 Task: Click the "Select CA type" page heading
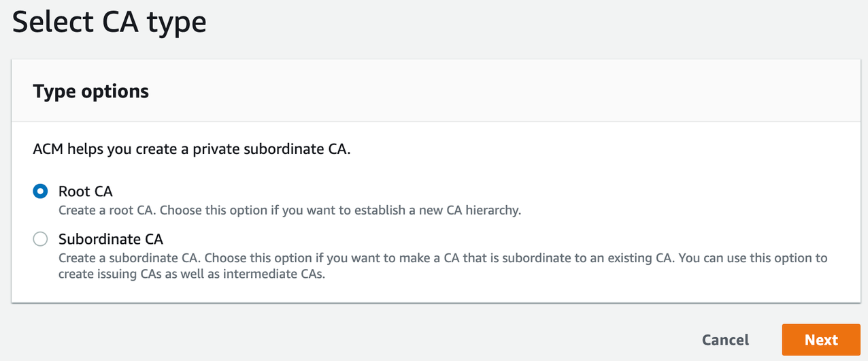click(x=110, y=23)
